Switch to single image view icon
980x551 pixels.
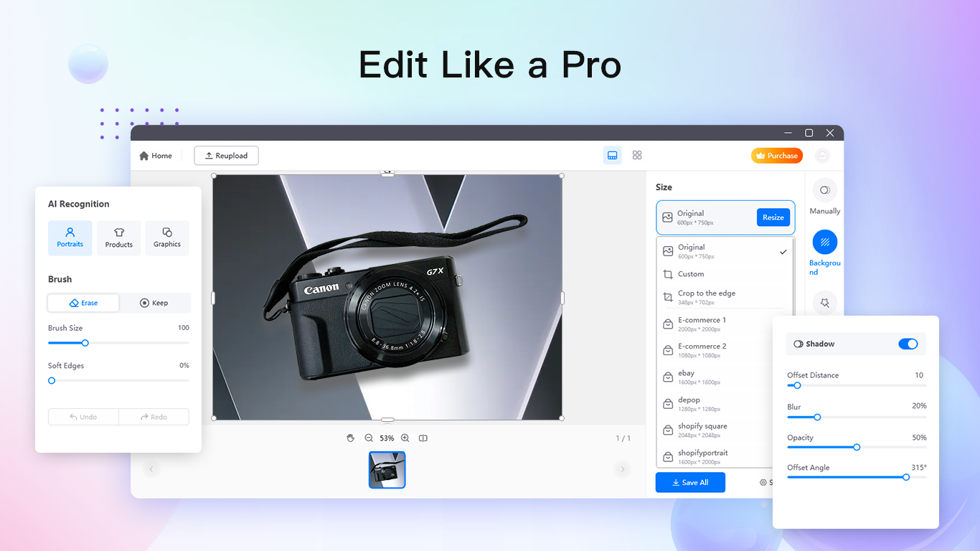(612, 155)
